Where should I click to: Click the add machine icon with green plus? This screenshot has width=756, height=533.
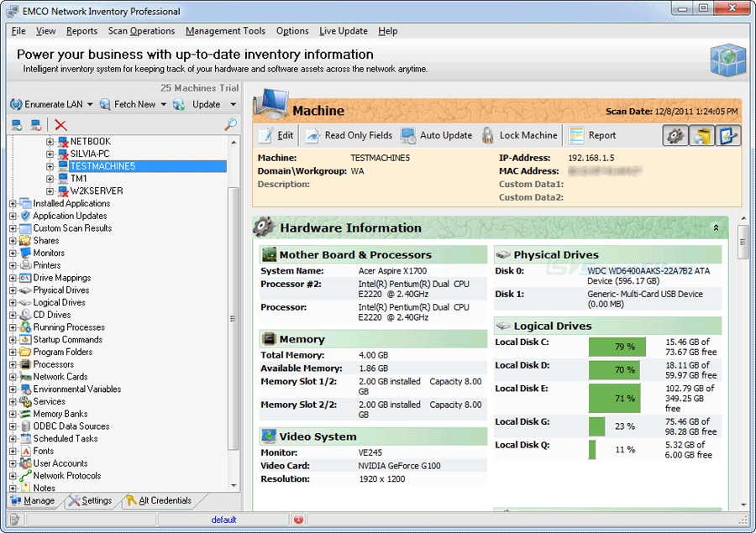(x=17, y=125)
